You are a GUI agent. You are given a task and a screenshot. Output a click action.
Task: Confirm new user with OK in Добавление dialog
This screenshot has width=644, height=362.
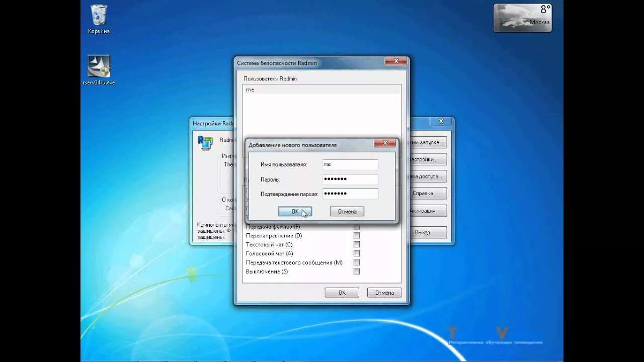tap(295, 212)
